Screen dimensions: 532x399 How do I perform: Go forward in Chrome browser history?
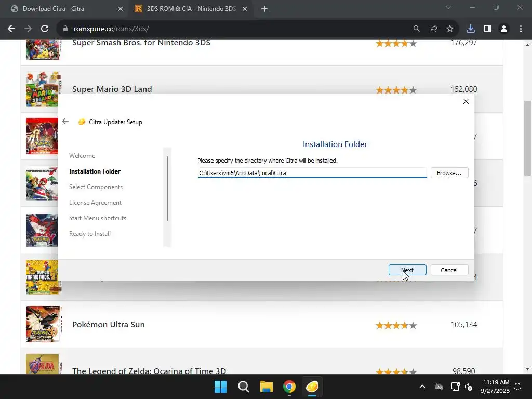click(28, 29)
